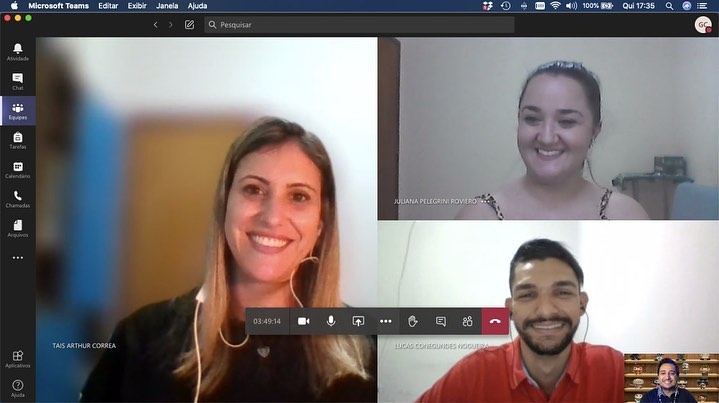Select Lucas Conegundes Nogueira video tile
719x403 pixels.
[548, 312]
